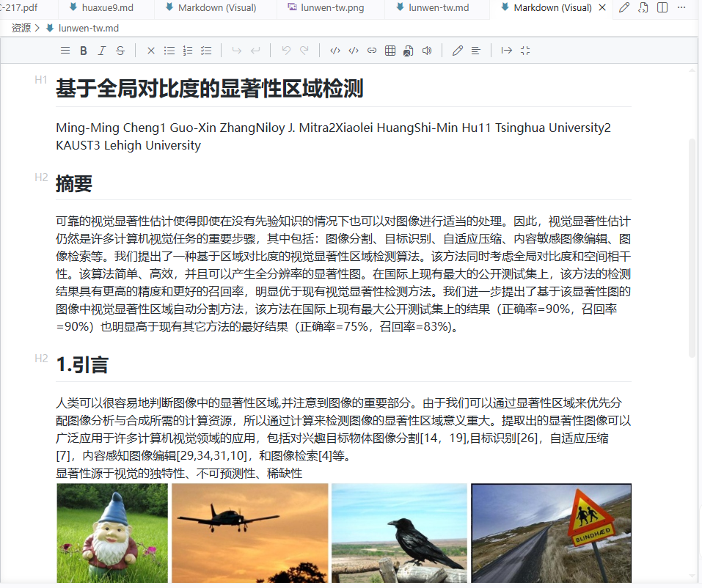Toggle bold formatting in editor toolbar
The width and height of the screenshot is (702, 588).
point(84,51)
